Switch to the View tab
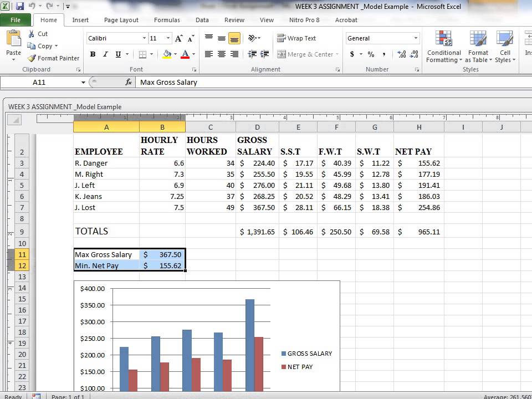Viewport: 532px width, 399px height. [x=267, y=20]
